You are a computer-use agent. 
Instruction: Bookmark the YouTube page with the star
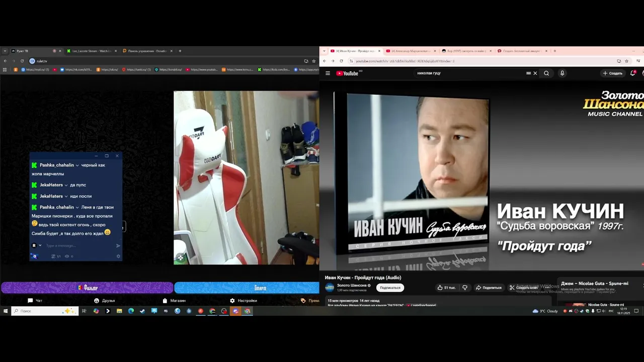[x=626, y=61]
